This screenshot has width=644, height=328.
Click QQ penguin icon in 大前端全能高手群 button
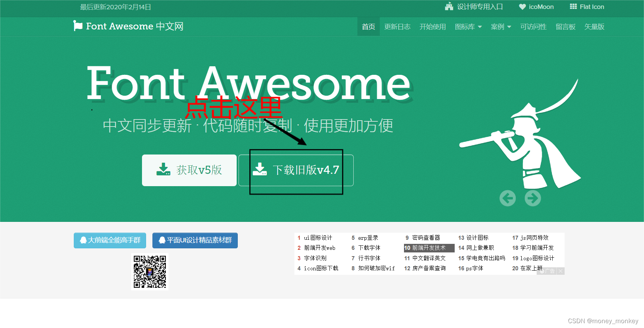click(x=83, y=240)
